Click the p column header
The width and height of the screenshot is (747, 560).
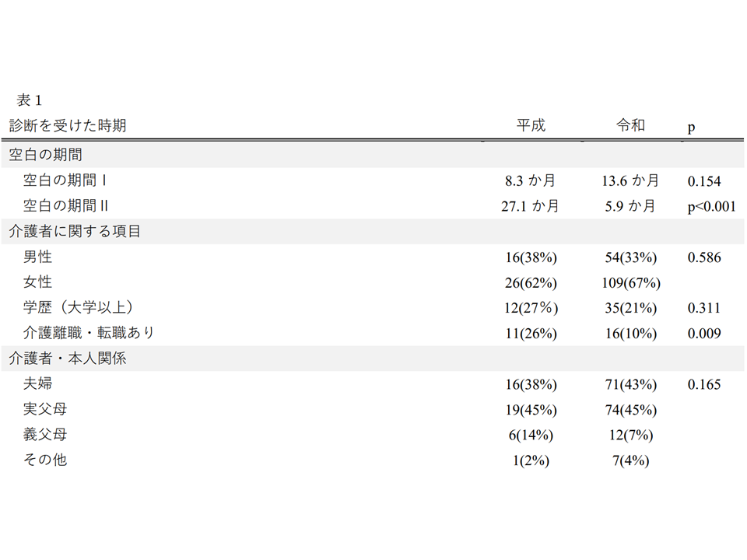tap(691, 127)
